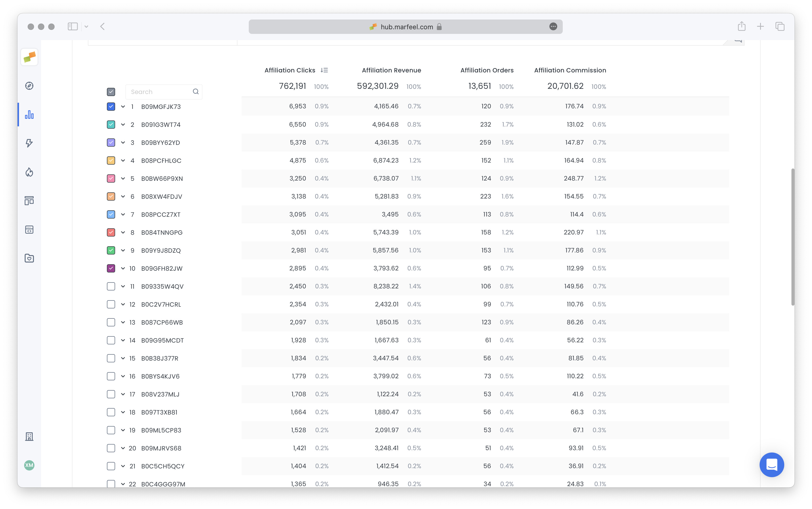Image resolution: width=812 pixels, height=509 pixels.
Task: Click the purple color swatch on row B09GFH82JW
Action: pos(111,268)
